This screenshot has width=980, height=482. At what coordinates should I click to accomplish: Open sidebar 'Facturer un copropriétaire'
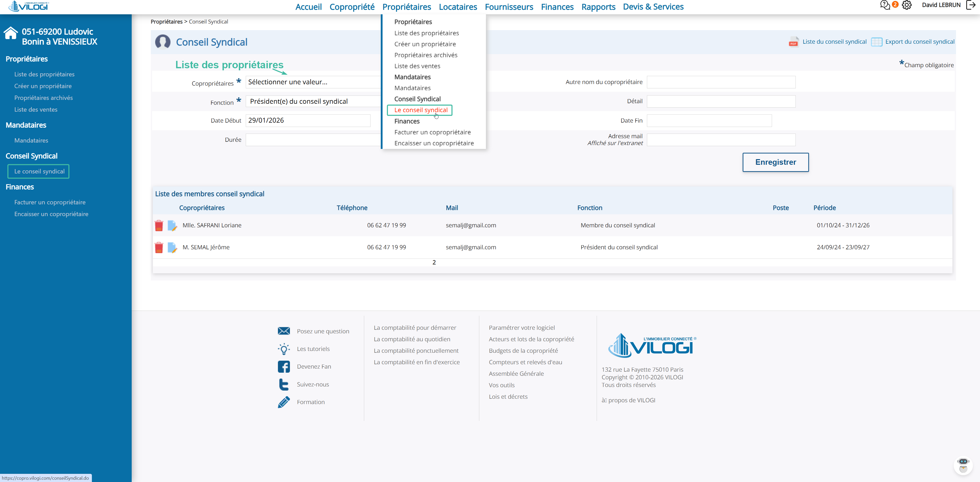(50, 202)
